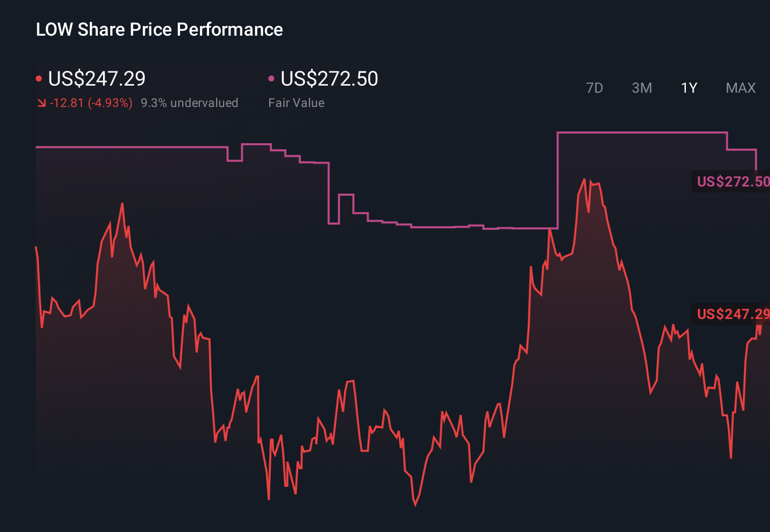Click the -12.81 (-4.93%) change figure

point(92,102)
